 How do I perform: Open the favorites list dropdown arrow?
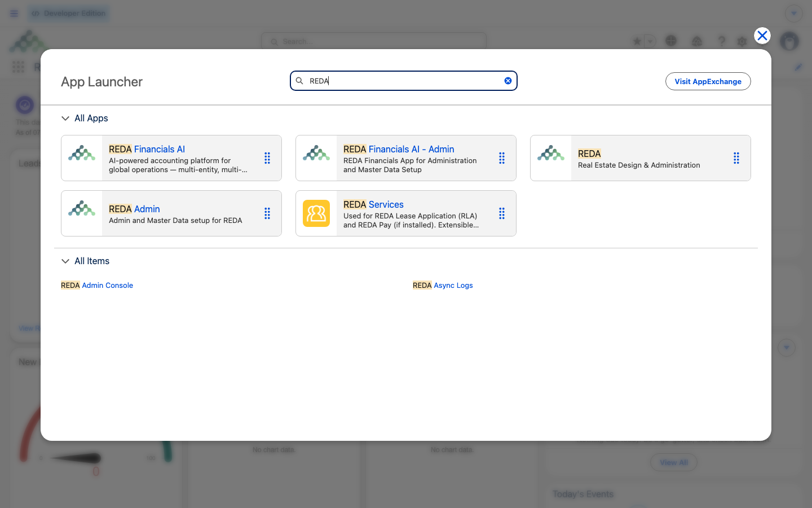point(650,41)
